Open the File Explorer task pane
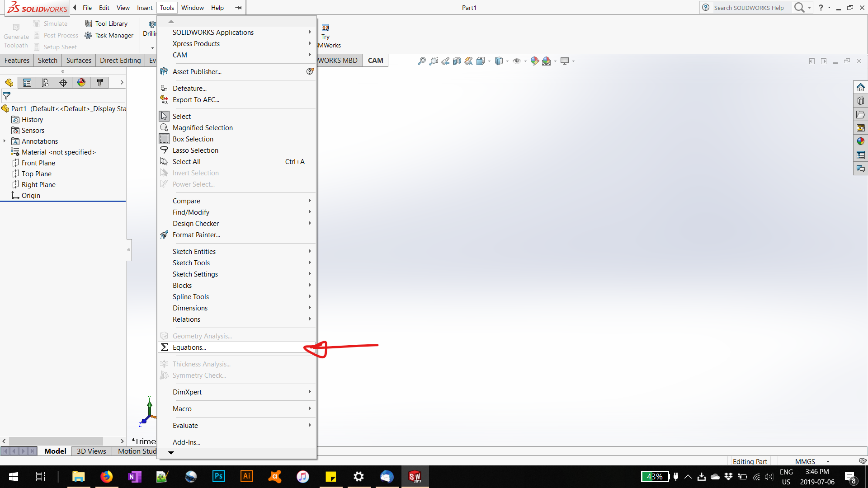The height and width of the screenshot is (488, 868). 861,114
